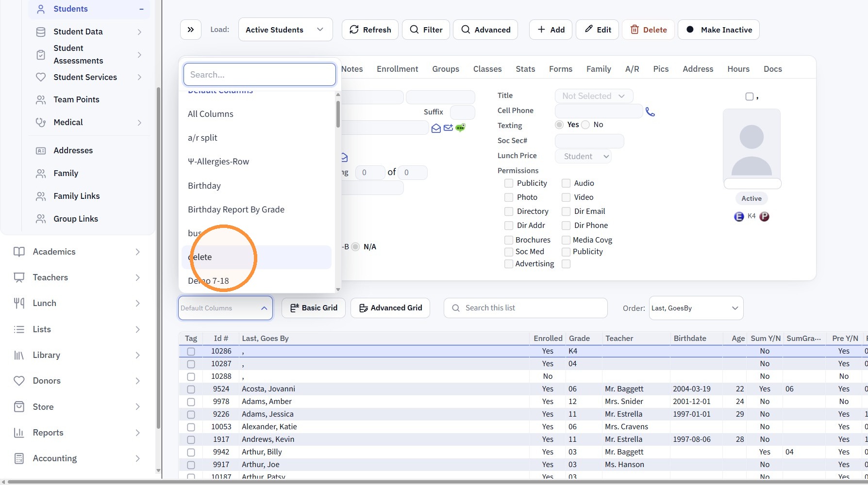Click the green chat bubble texting icon

coord(460,128)
